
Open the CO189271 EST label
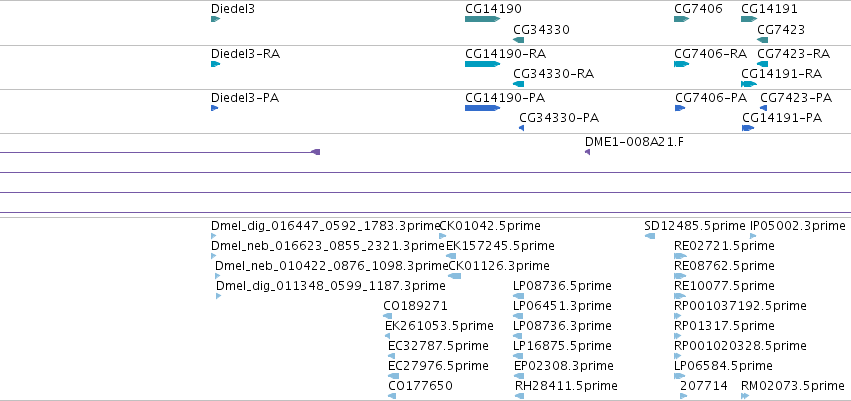(415, 306)
